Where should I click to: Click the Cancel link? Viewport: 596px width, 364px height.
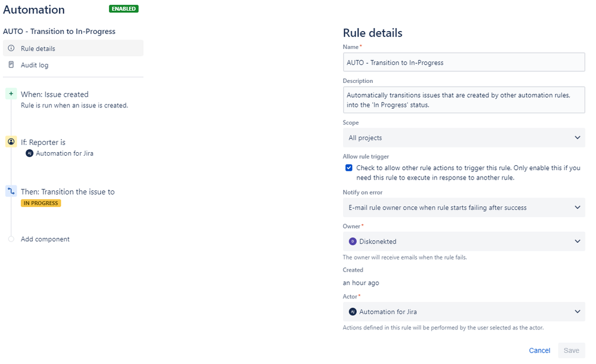pyautogui.click(x=539, y=350)
